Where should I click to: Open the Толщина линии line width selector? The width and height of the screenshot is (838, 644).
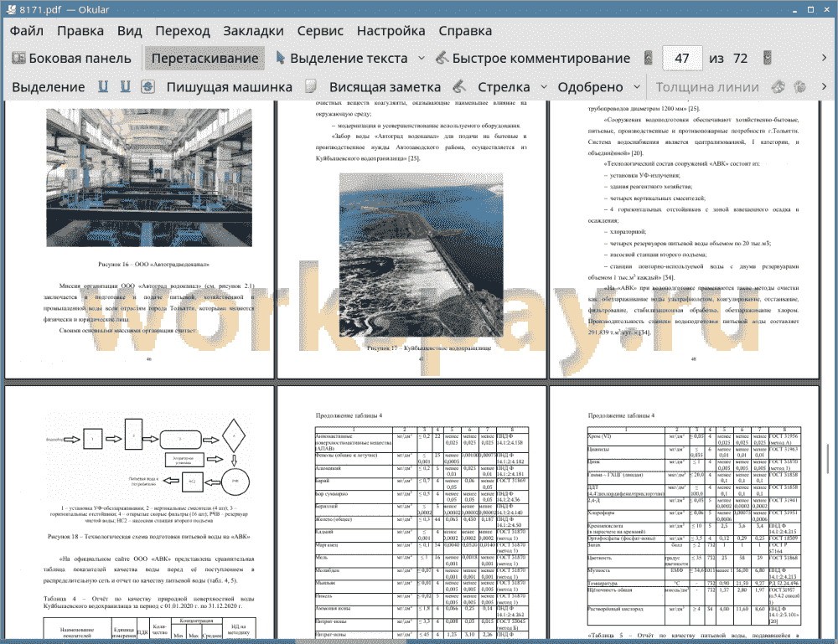coord(707,86)
